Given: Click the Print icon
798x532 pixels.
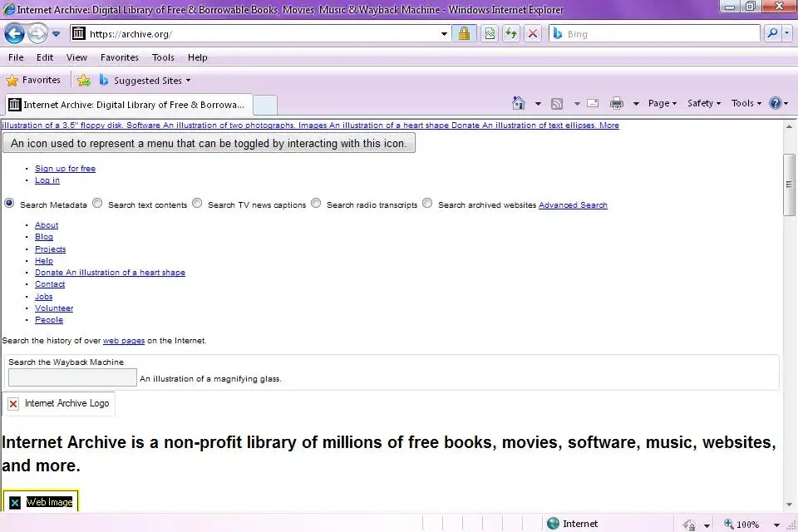Looking at the screenshot, I should pos(617,103).
